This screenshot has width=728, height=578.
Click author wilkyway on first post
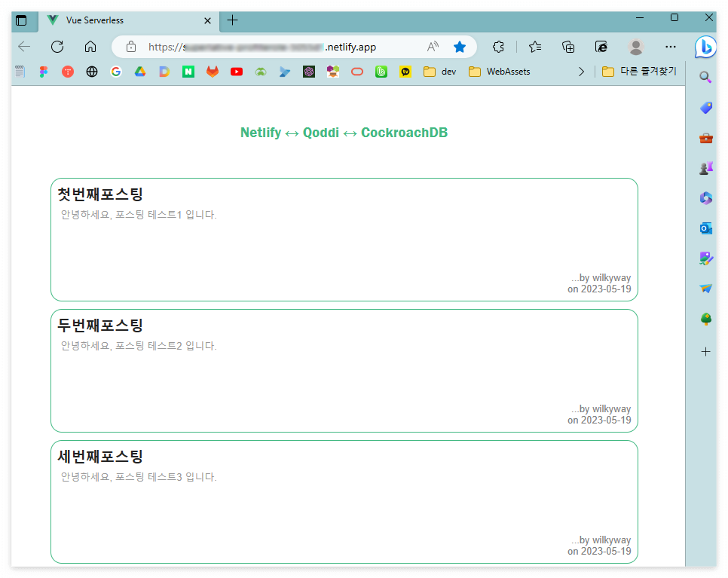(x=611, y=277)
